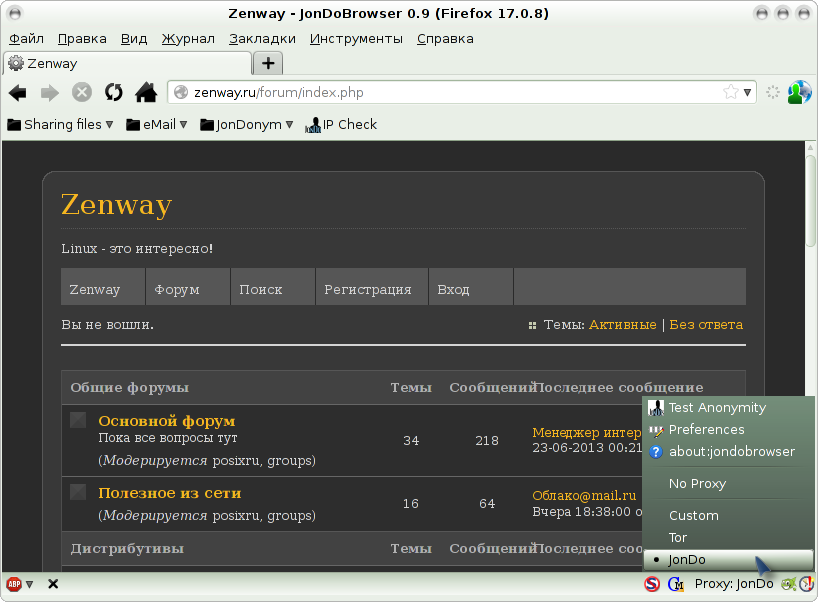Open the Zenway nav menu item
Image resolution: width=818 pixels, height=602 pixels.
coord(103,286)
